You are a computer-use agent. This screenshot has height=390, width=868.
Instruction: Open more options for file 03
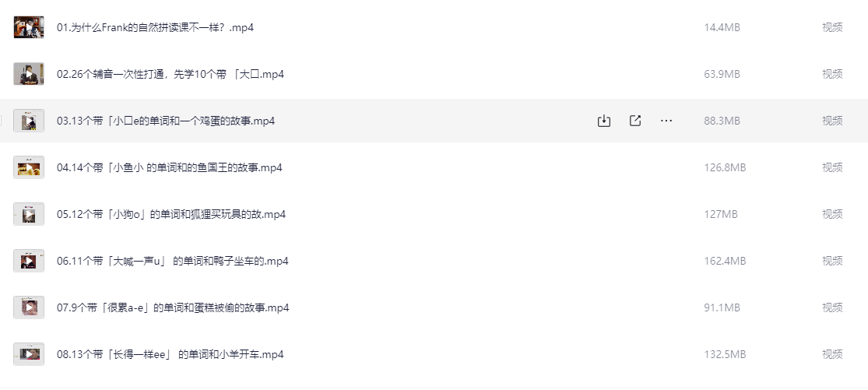[666, 121]
